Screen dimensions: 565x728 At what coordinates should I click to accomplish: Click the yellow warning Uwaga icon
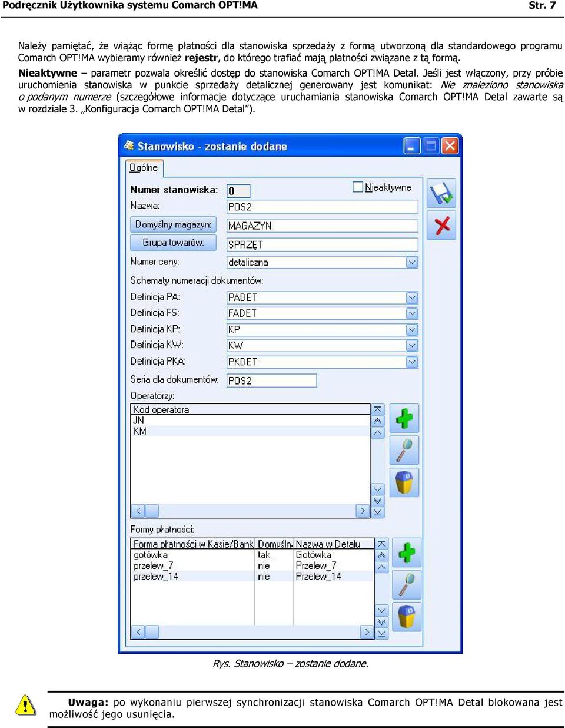(x=25, y=705)
